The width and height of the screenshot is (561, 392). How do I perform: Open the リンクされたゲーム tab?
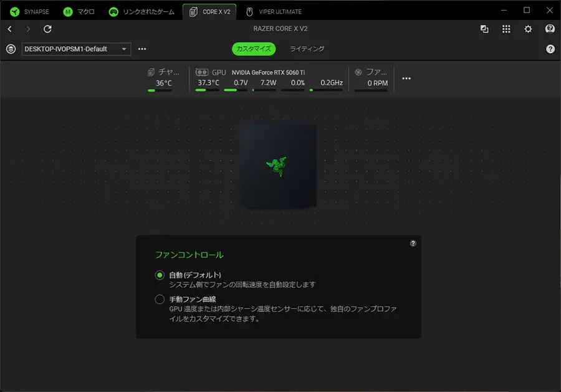[143, 11]
